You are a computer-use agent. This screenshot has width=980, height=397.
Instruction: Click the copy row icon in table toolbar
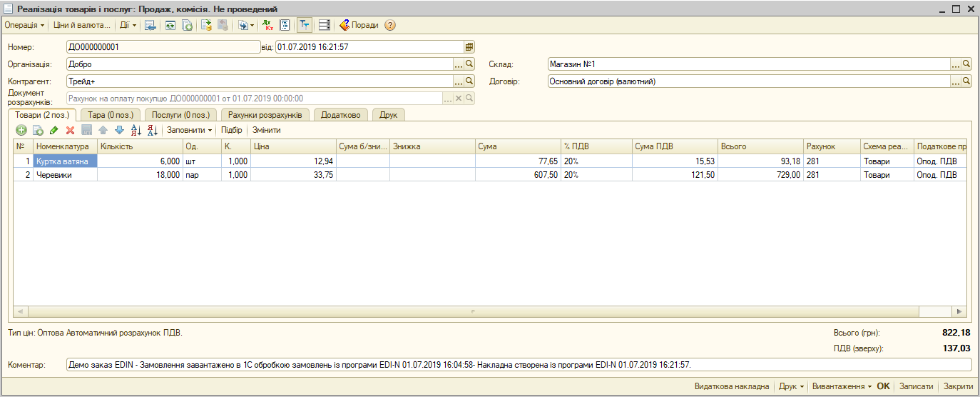click(x=38, y=130)
